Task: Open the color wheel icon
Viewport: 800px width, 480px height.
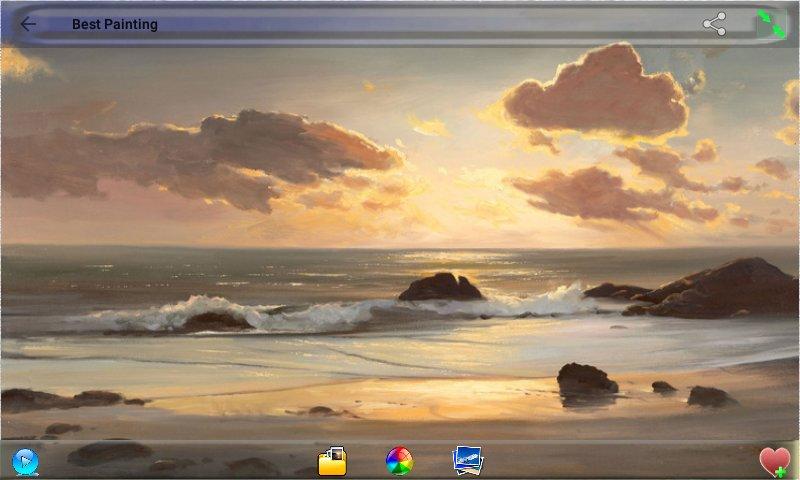Action: pos(399,461)
